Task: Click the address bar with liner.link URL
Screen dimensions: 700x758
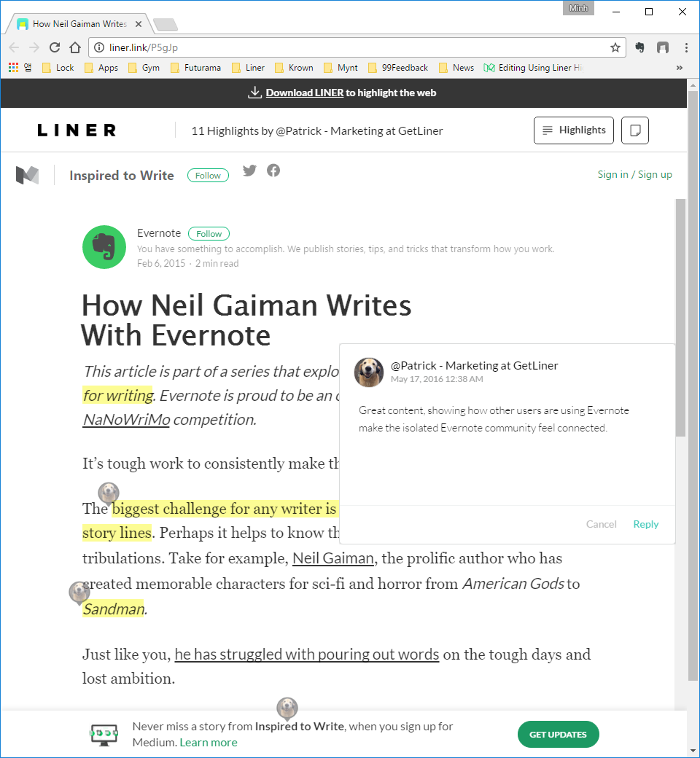Action: pos(357,47)
